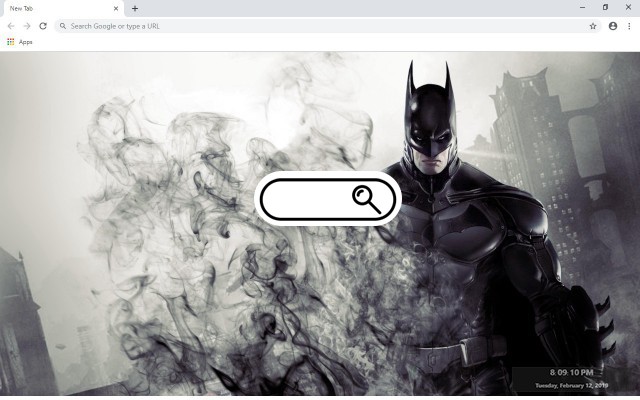Focus the address bar search field
The image size is (640, 400).
point(328,26)
